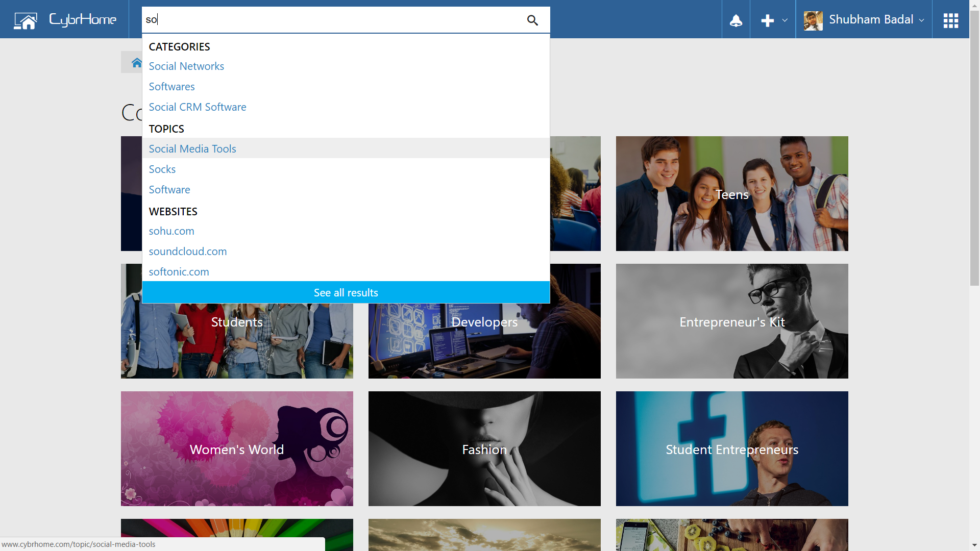Open the Women's World collection tile
Screen dimensions: 980x551
click(x=236, y=449)
